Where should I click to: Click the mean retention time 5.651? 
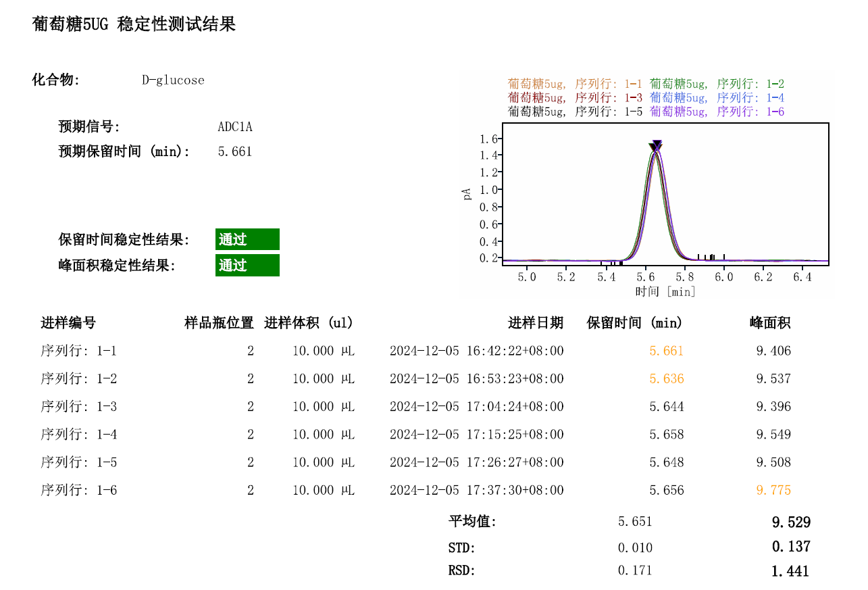click(636, 522)
